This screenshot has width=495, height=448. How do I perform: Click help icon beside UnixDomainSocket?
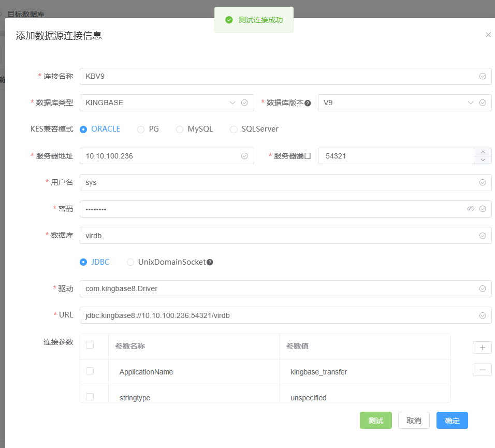point(210,262)
